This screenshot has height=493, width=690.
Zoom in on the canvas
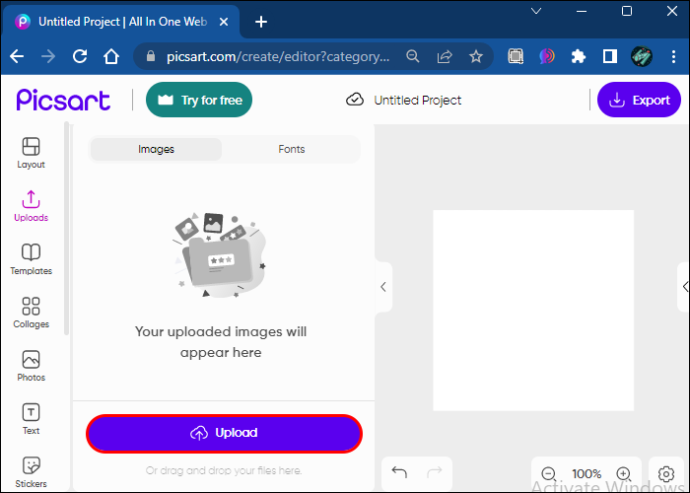click(x=624, y=474)
